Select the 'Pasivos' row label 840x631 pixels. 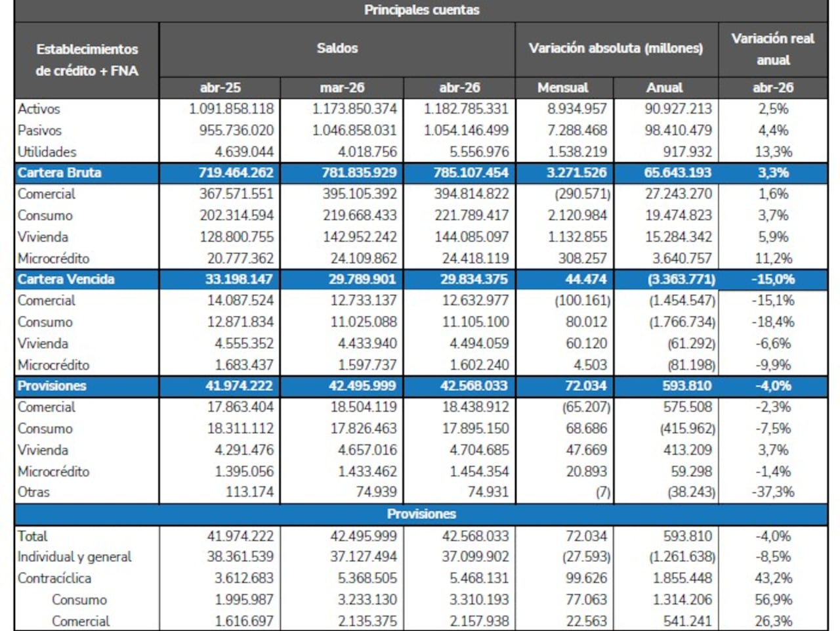coord(39,131)
